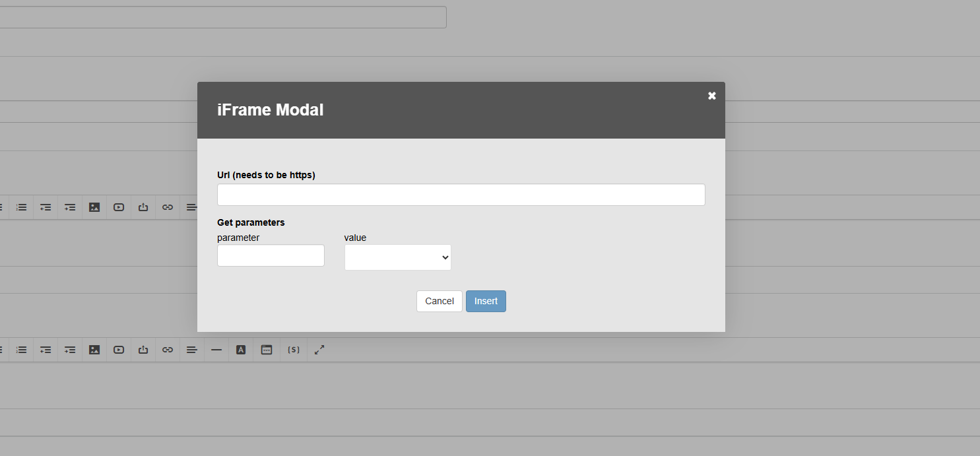Focus the Url (needs to be https) field
The height and width of the screenshot is (456, 980).
461,195
